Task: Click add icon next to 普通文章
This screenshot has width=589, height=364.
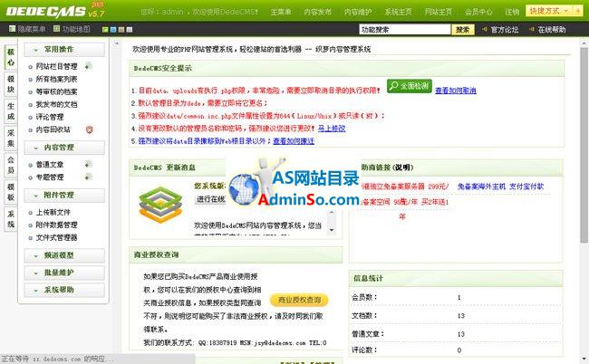Action: (88, 165)
